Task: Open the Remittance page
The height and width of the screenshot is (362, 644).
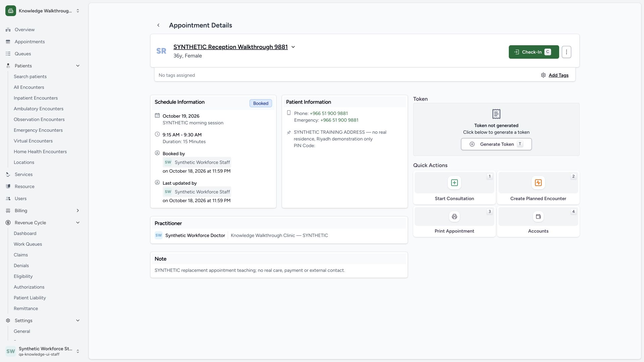Action: click(x=26, y=308)
